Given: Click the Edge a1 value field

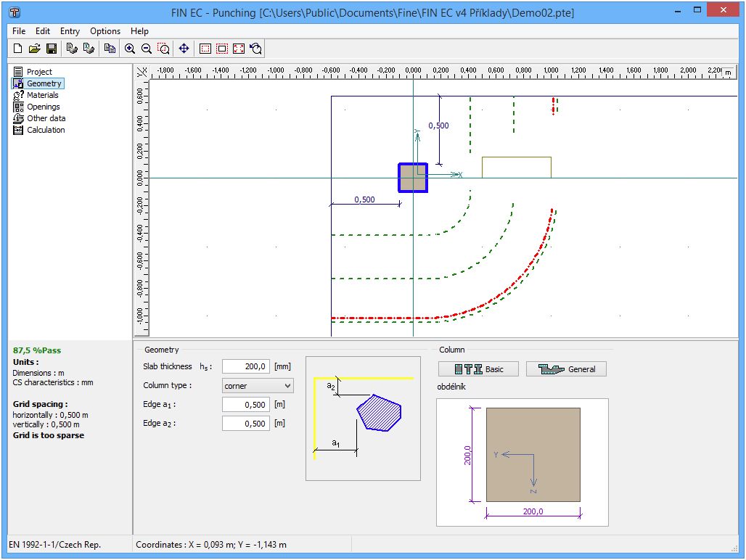Looking at the screenshot, I should pyautogui.click(x=246, y=405).
